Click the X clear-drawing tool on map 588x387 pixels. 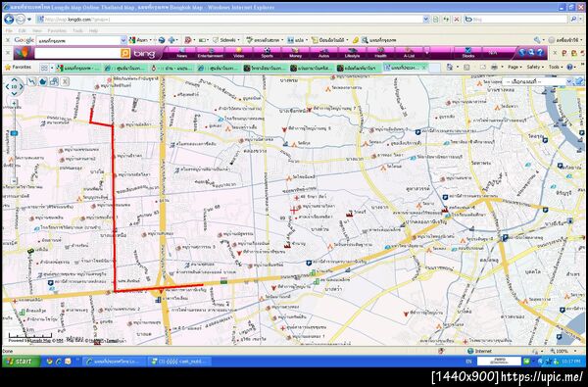click(65, 81)
